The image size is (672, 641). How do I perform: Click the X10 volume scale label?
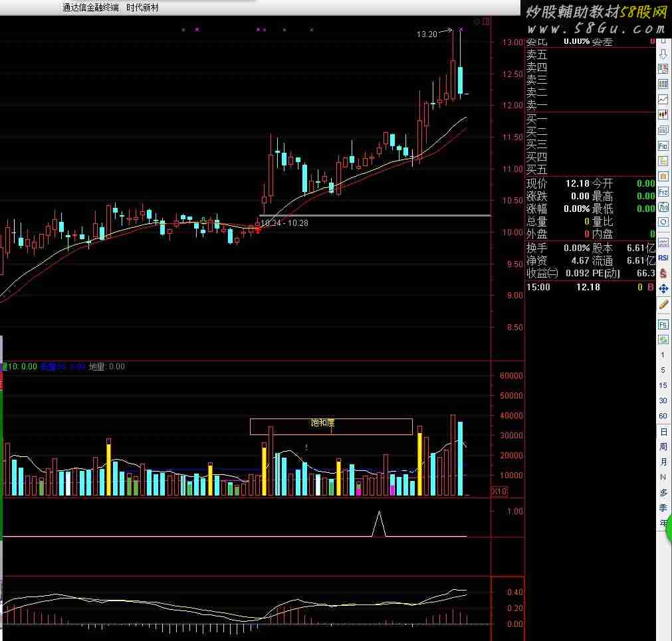pyautogui.click(x=499, y=491)
